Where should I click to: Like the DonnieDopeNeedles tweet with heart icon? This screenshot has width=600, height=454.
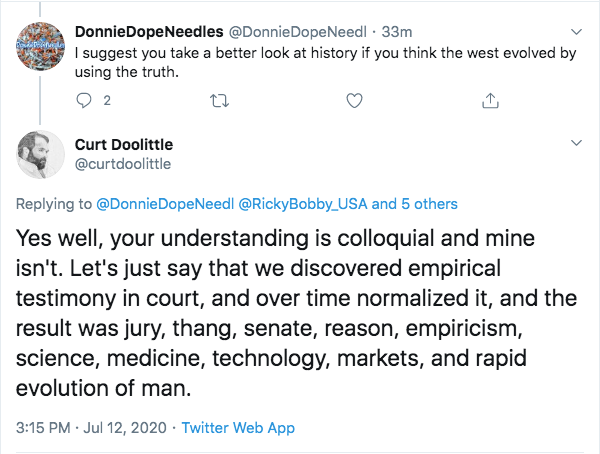click(x=353, y=100)
